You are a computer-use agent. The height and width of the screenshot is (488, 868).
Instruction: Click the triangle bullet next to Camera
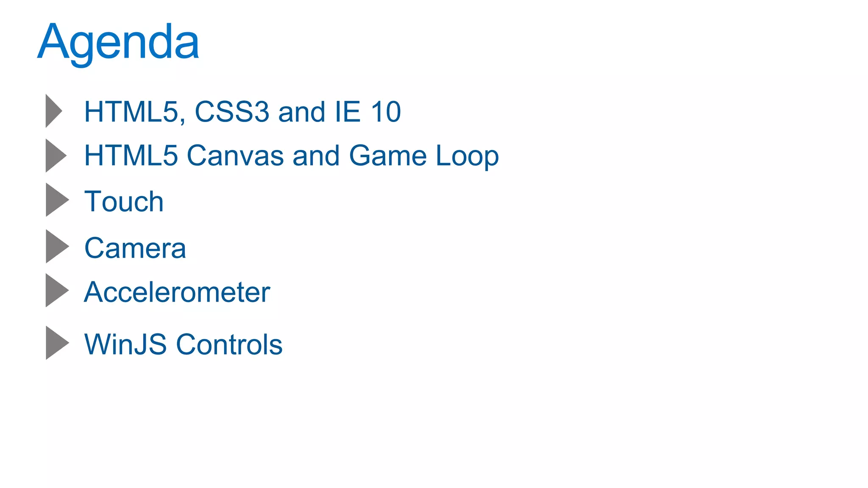[x=57, y=246]
